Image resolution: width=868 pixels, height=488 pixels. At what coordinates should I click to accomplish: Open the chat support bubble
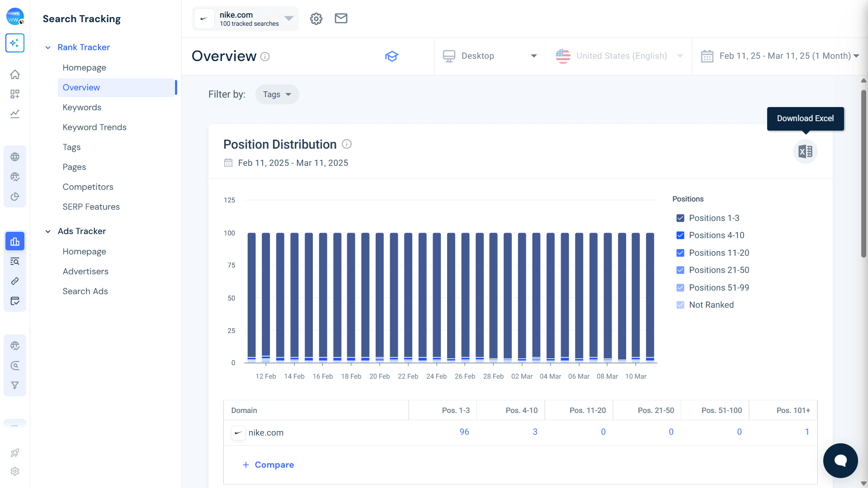(840, 460)
